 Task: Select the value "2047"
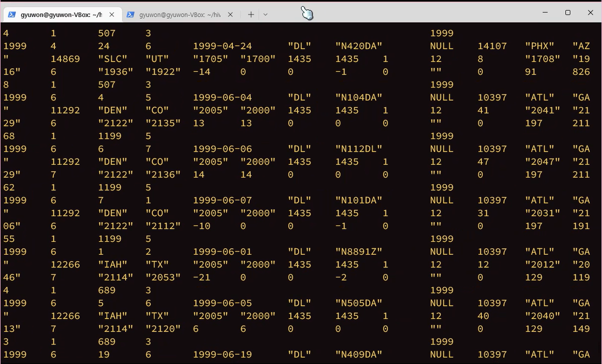[x=543, y=162]
